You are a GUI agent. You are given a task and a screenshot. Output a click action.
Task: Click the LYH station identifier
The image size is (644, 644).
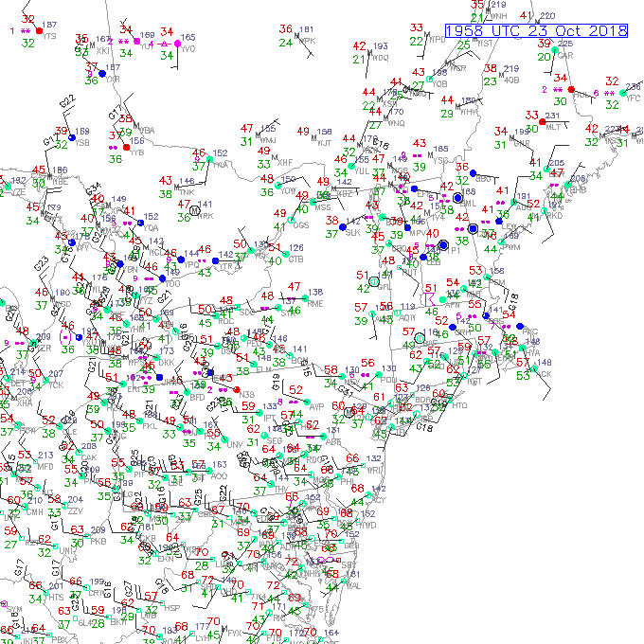[203, 637]
